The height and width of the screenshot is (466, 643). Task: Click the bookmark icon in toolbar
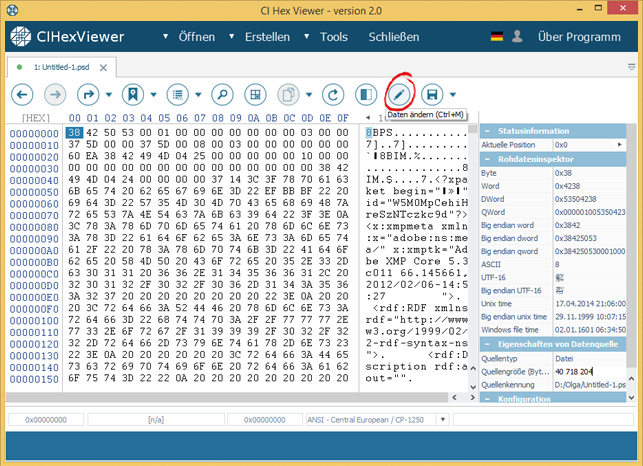[131, 95]
